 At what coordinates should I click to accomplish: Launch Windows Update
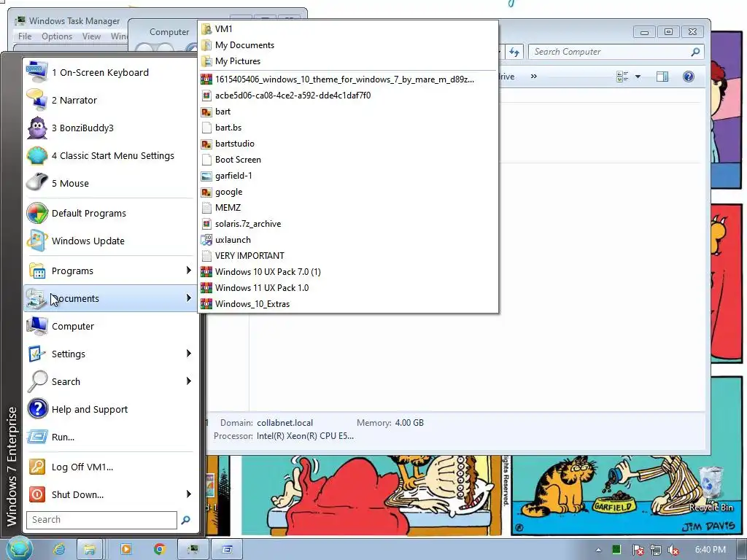coord(111,241)
